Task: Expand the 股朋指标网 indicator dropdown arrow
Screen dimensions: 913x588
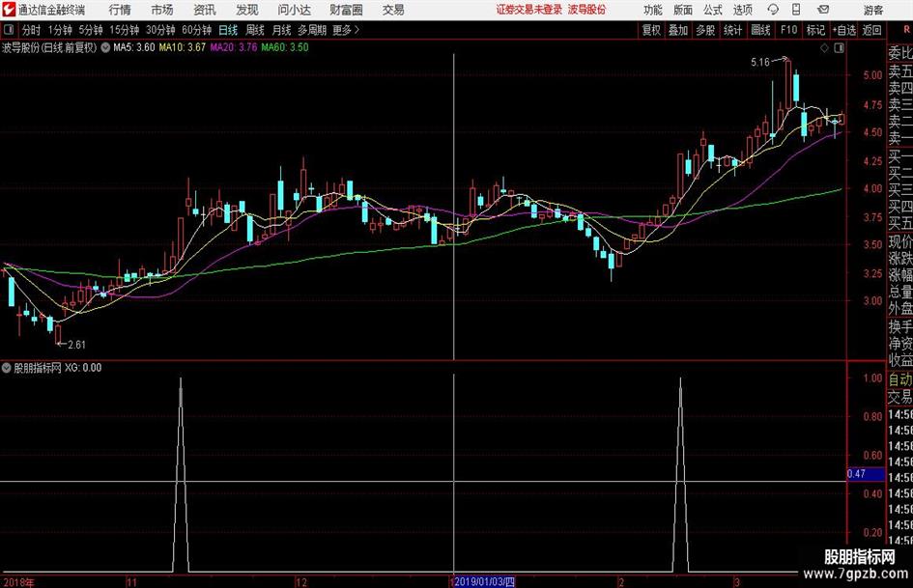Action: 7,367
